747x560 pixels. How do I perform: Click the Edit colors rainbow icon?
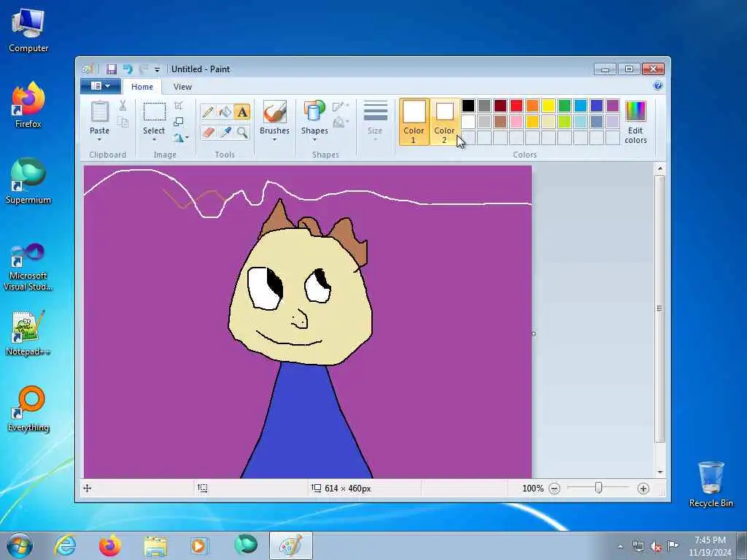[635, 112]
